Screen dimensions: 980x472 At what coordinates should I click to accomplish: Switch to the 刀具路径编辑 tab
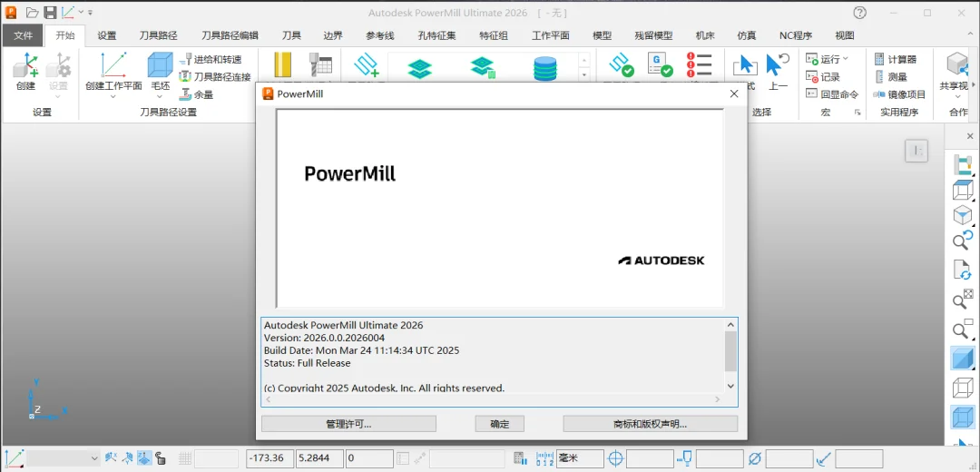(230, 35)
